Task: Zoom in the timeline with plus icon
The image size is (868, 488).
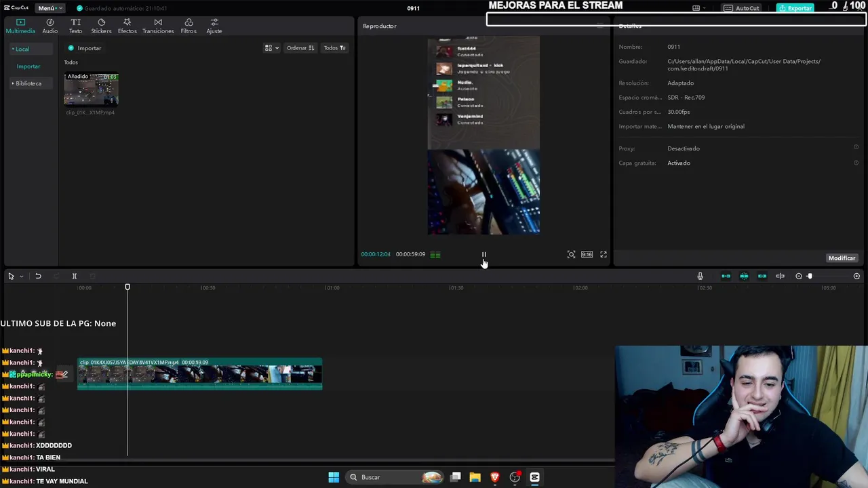Action: pos(856,276)
